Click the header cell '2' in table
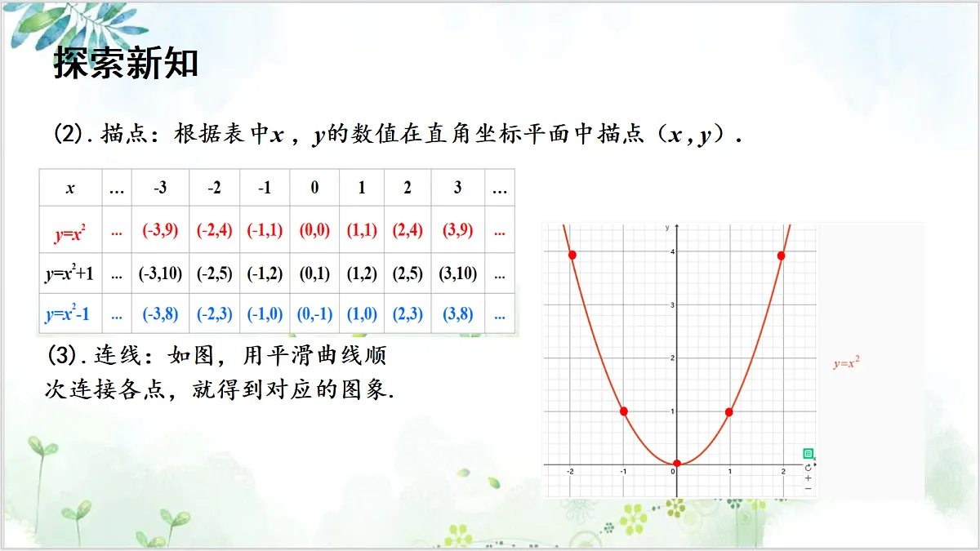This screenshot has height=551, width=980. (408, 188)
